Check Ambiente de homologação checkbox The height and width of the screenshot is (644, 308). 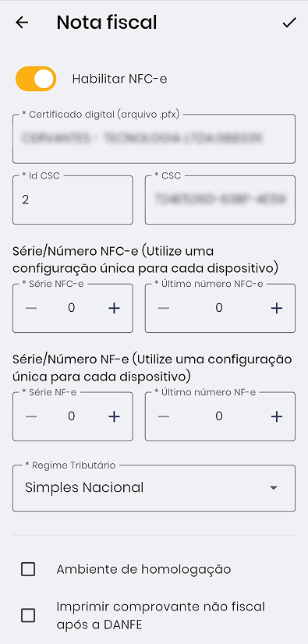(28, 569)
